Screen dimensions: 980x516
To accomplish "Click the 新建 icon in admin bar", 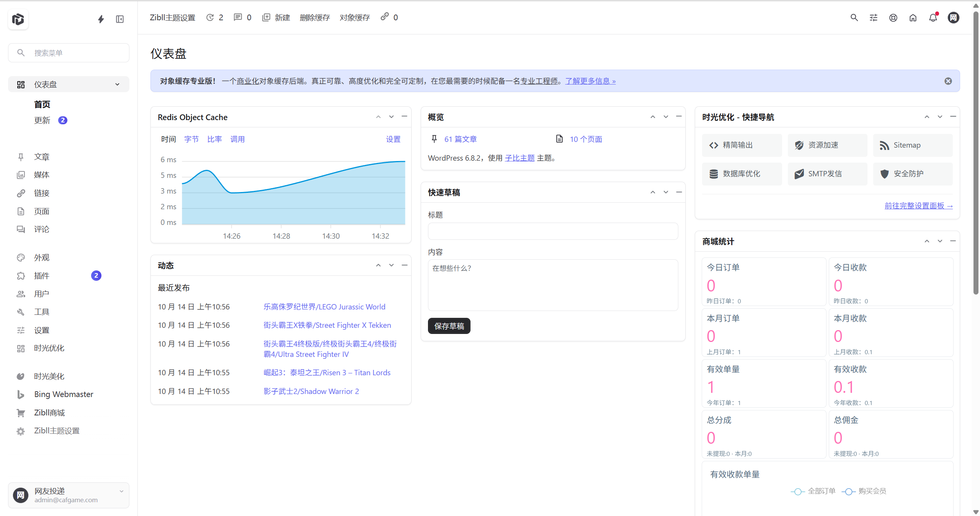I will 266,17.
